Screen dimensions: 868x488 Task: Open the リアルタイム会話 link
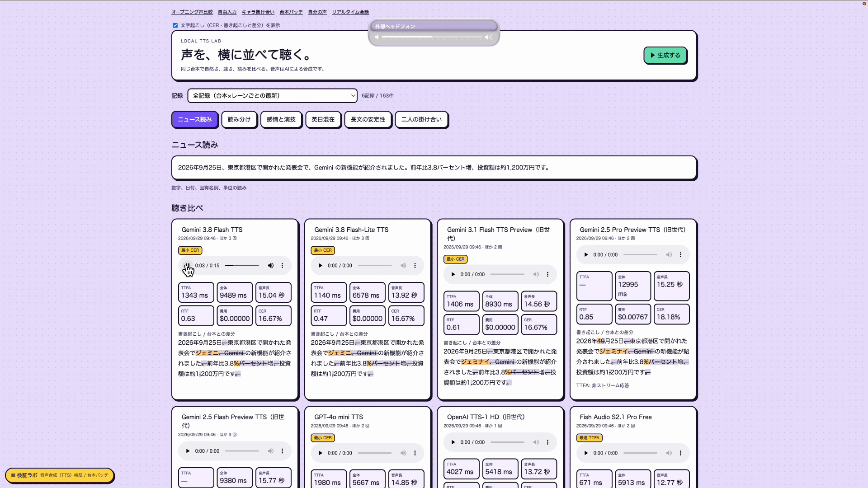(x=350, y=12)
